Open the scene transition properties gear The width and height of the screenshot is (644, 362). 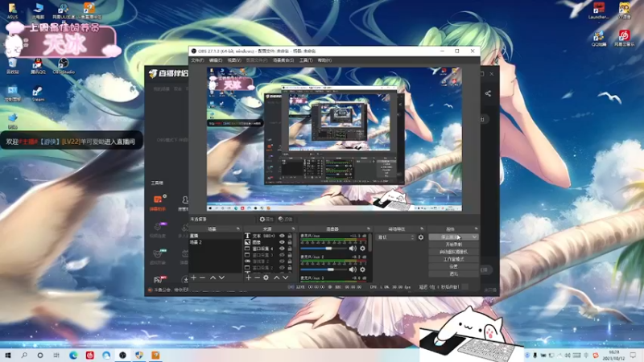(420, 237)
